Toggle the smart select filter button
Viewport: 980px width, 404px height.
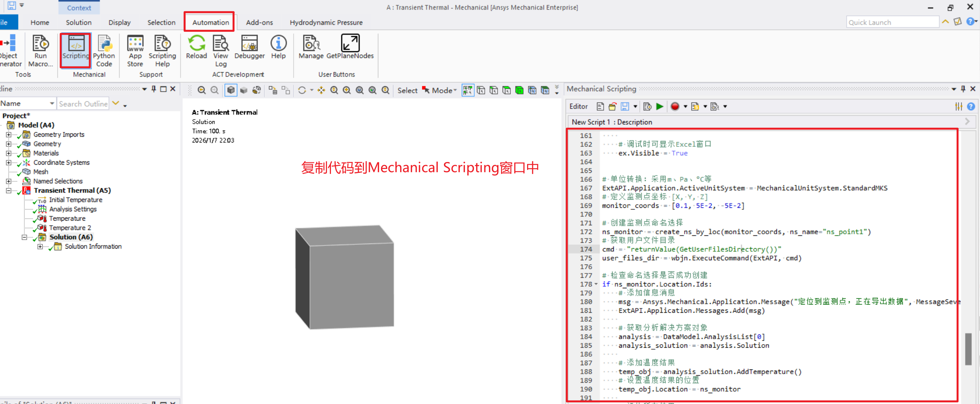click(468, 91)
